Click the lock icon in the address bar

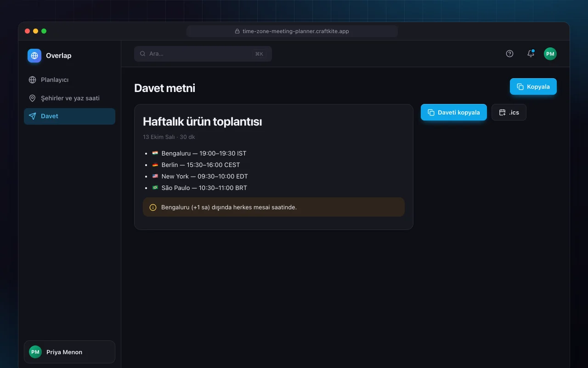(237, 31)
